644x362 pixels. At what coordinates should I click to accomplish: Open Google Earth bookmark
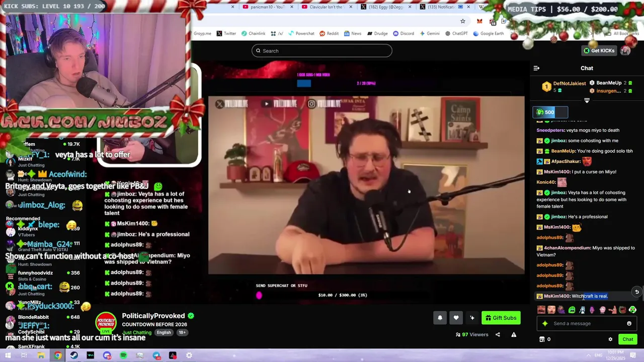(488, 34)
